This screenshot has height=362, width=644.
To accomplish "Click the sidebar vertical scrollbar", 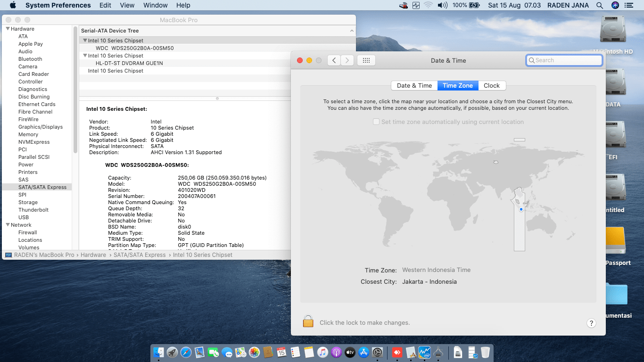I will tap(75, 90).
